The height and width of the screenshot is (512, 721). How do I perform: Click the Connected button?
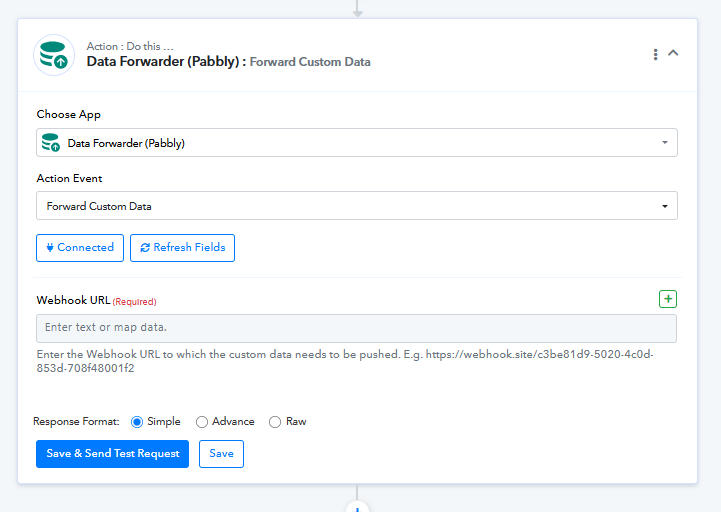pos(80,248)
